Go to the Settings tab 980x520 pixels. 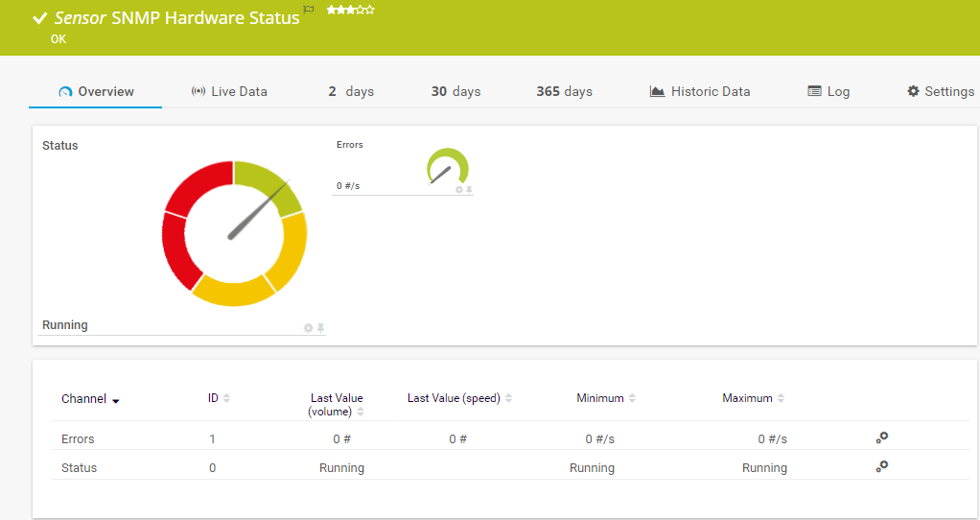940,92
